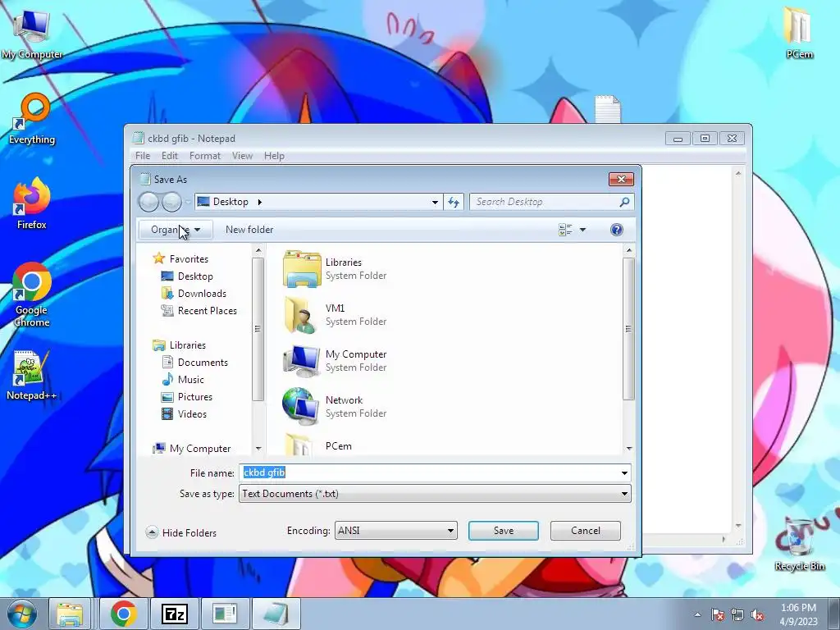The image size is (840, 630).
Task: Click the Action Center flag tray icon
Action: click(x=718, y=614)
